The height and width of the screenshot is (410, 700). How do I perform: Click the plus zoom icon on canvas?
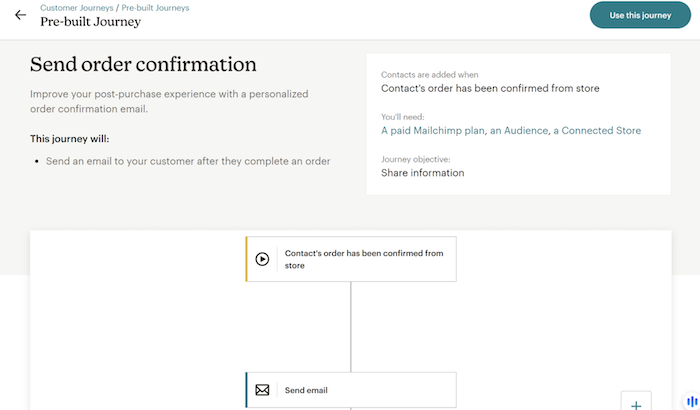[x=636, y=402]
